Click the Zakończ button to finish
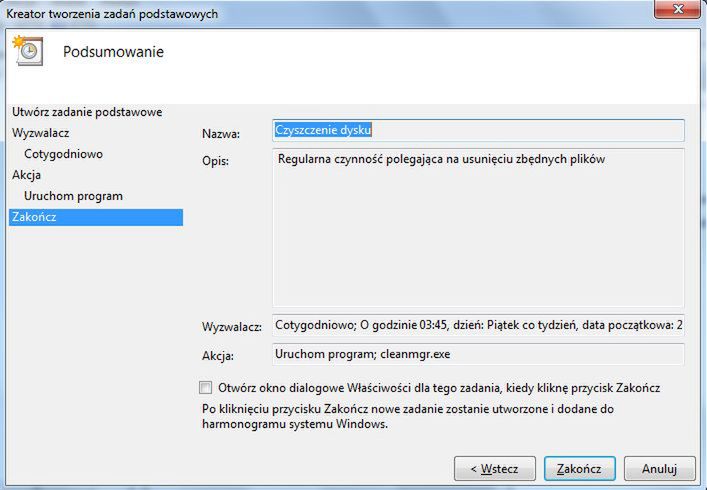This screenshot has height=490, width=707. point(579,469)
